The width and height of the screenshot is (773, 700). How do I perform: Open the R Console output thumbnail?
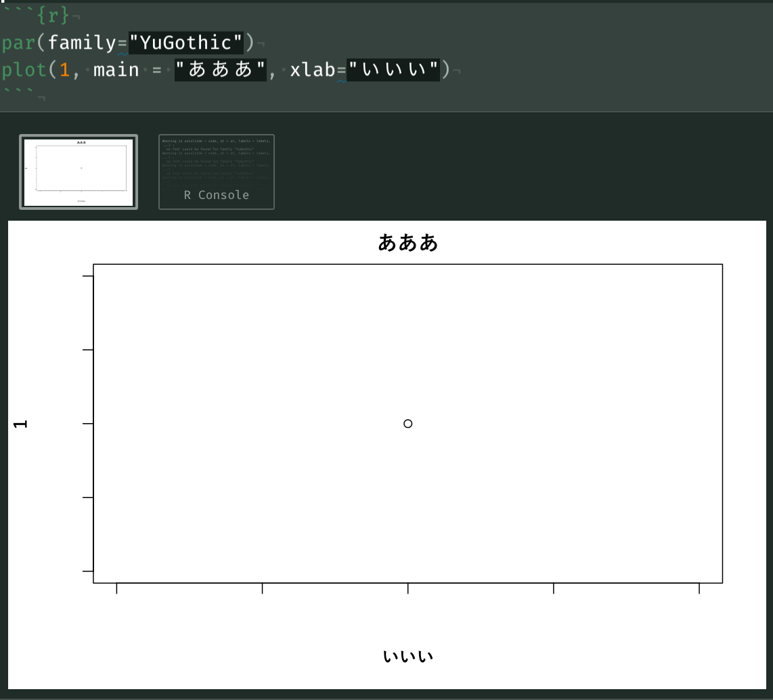pos(217,172)
